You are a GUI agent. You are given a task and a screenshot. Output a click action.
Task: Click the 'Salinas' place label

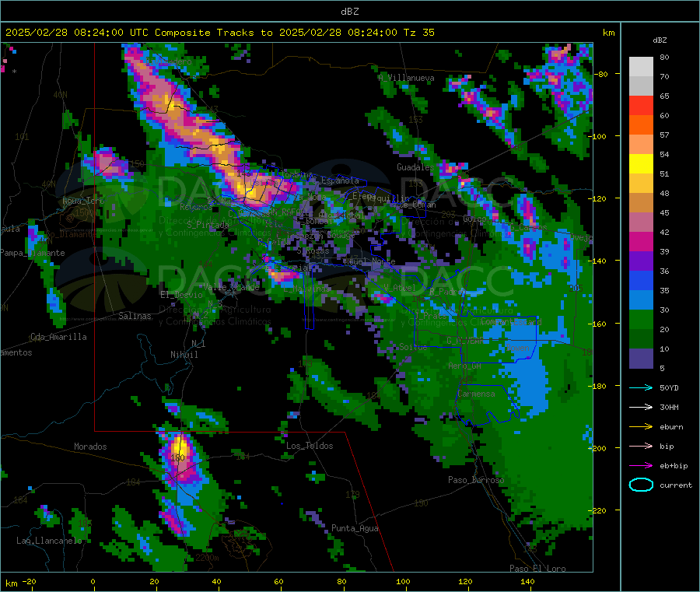coord(135,316)
